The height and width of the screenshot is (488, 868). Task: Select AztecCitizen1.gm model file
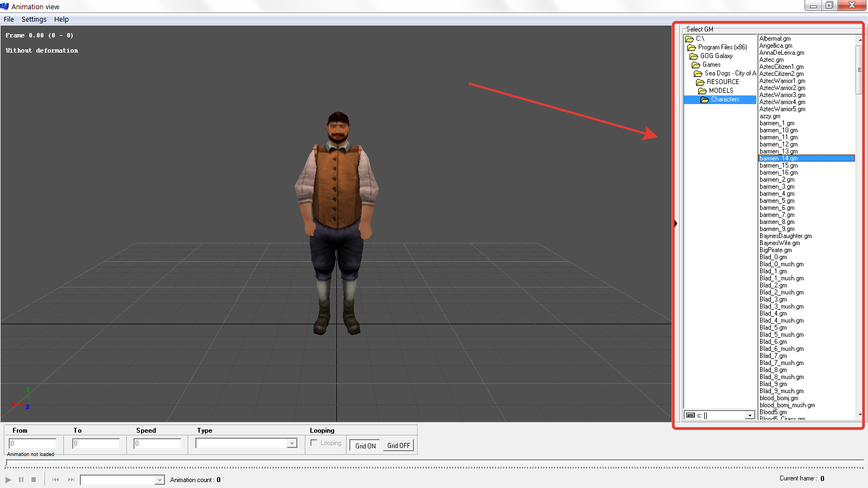tap(782, 67)
